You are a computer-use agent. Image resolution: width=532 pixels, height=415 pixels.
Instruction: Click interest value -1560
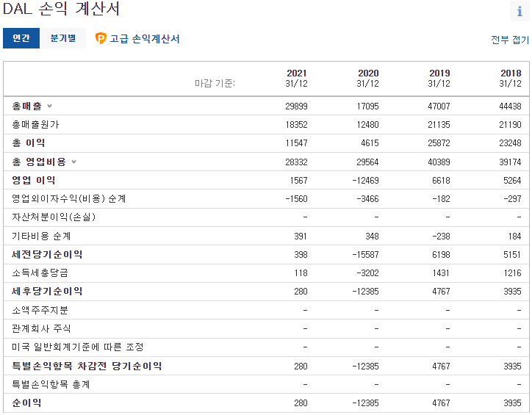tap(296, 198)
